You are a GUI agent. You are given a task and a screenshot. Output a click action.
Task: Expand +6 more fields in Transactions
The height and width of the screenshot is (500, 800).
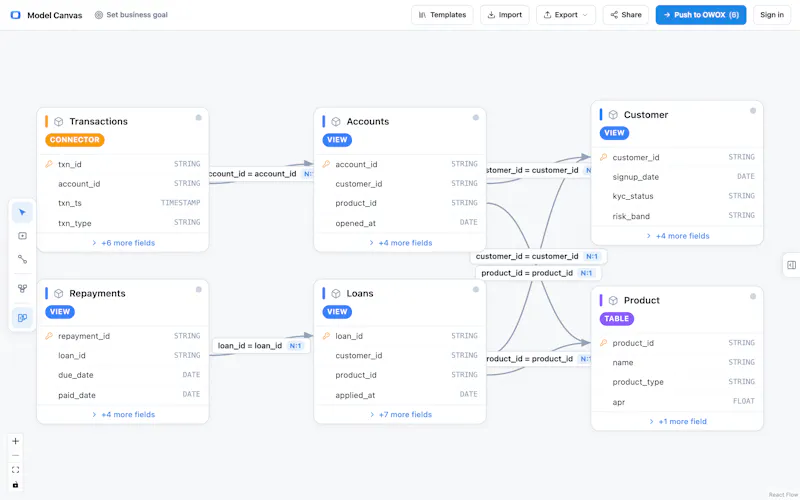click(123, 243)
